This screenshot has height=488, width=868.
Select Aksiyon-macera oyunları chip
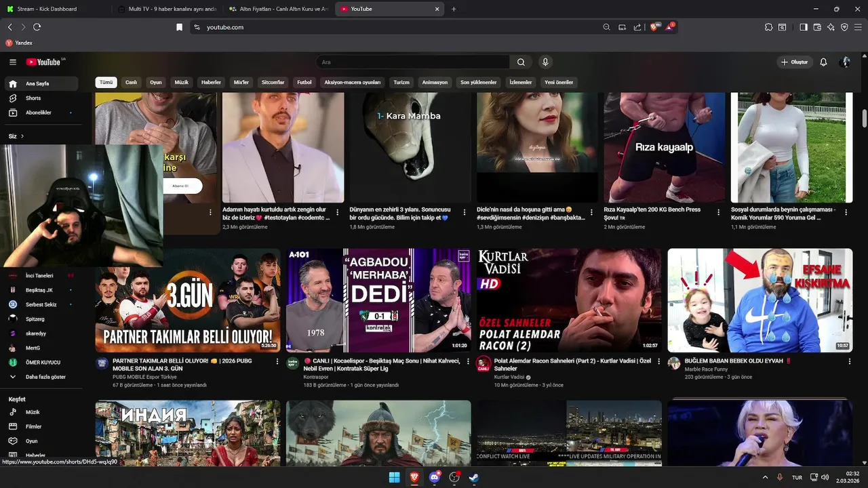pos(353,82)
